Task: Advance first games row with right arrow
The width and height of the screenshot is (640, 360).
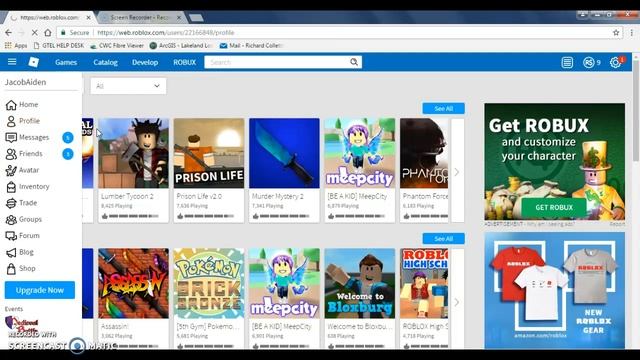Action: (457, 172)
